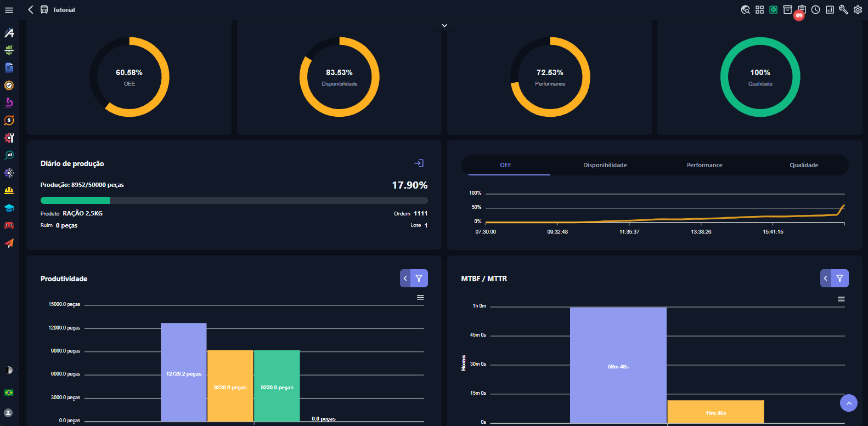
Task: Toggle dark mode with the moon icon
Action: coord(9,370)
